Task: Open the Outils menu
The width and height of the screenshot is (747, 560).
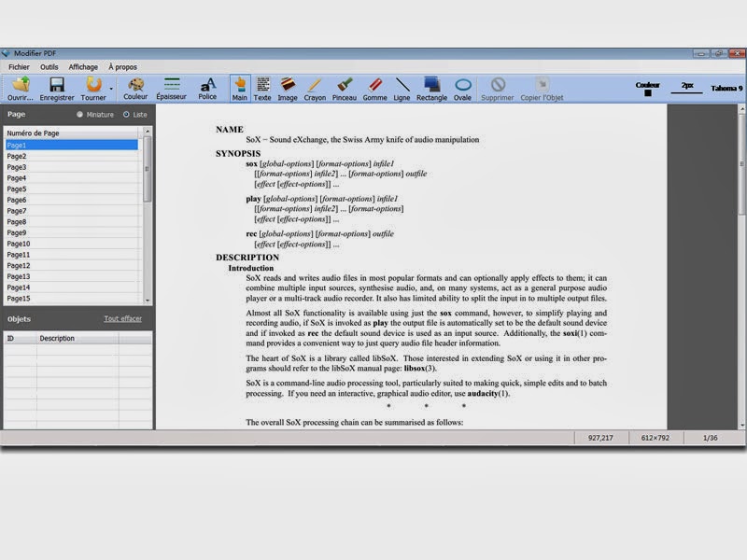Action: pyautogui.click(x=49, y=67)
